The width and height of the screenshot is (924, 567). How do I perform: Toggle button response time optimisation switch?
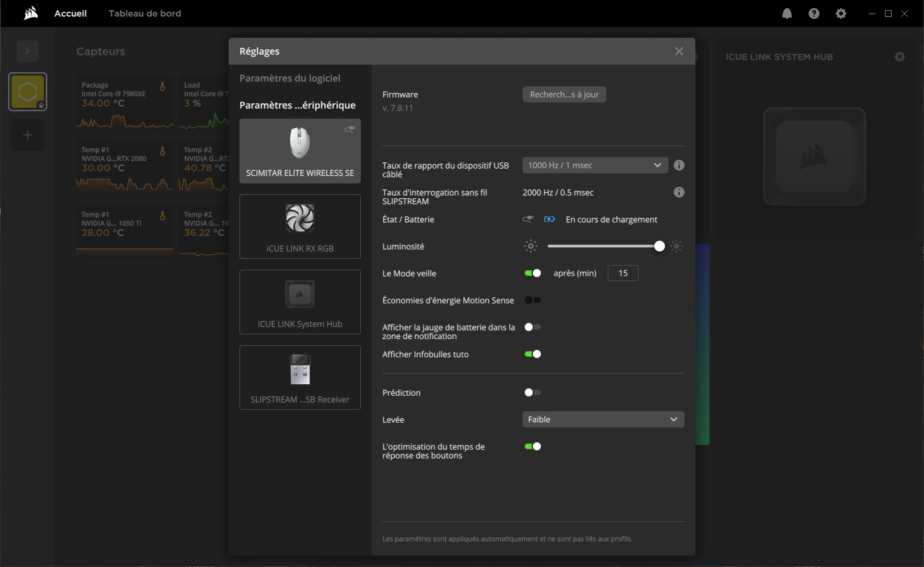coord(533,446)
